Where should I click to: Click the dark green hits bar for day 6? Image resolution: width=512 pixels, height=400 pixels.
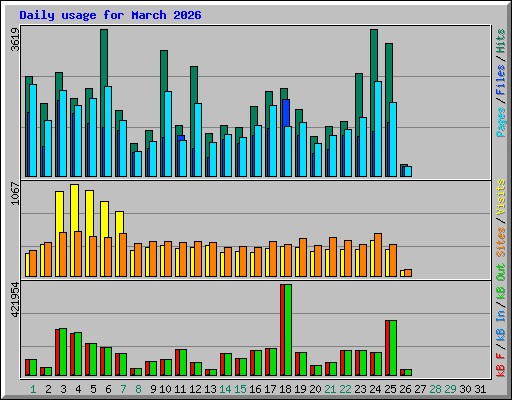coord(104,57)
